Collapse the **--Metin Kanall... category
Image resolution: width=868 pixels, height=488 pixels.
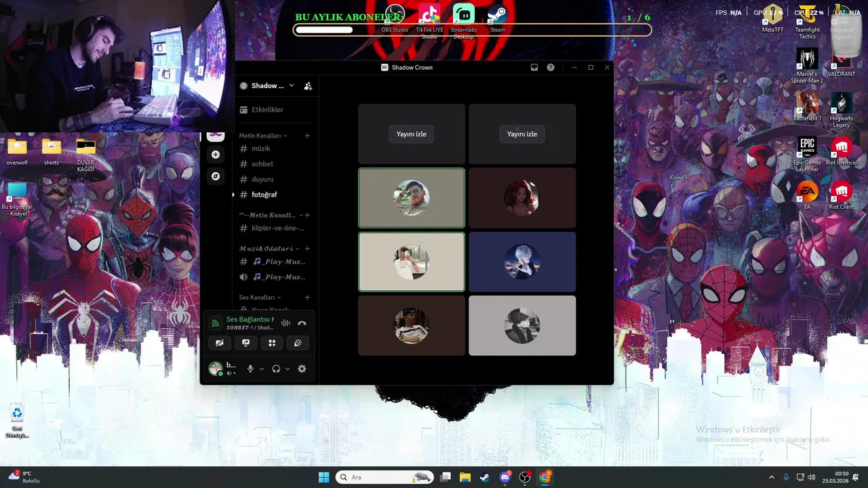pos(270,215)
